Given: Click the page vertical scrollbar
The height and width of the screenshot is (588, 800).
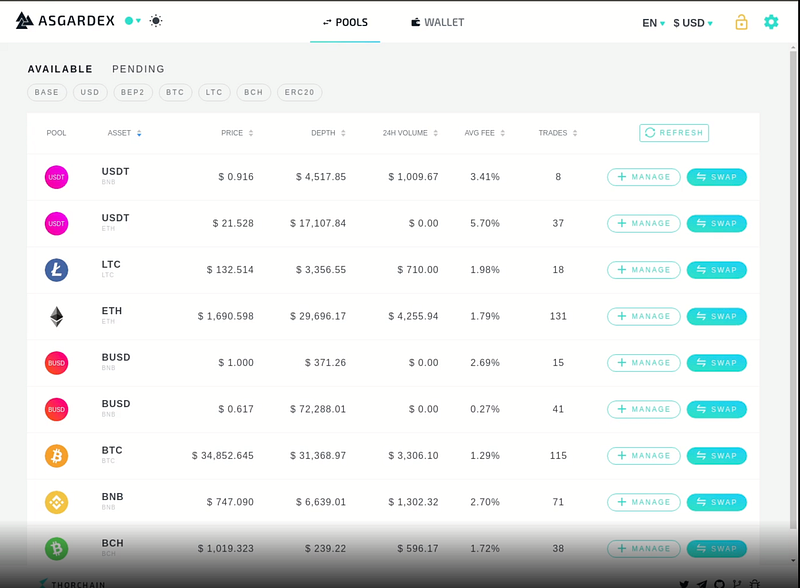Looking at the screenshot, I should pos(793,288).
